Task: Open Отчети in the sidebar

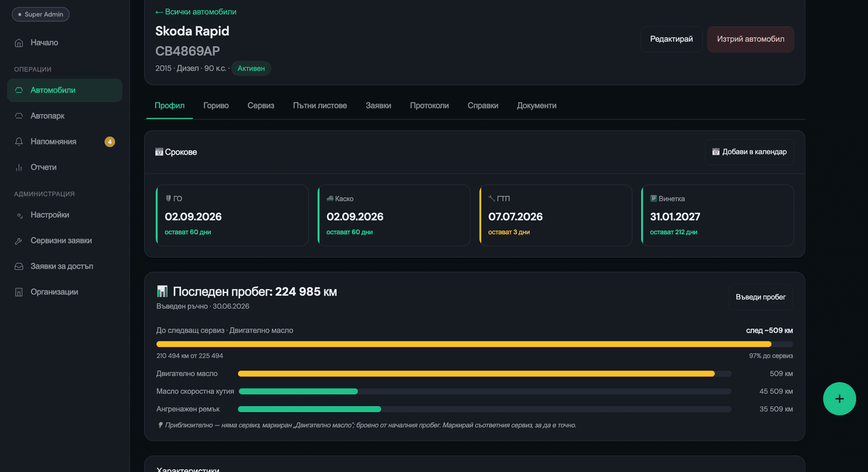Action: pyautogui.click(x=65, y=167)
